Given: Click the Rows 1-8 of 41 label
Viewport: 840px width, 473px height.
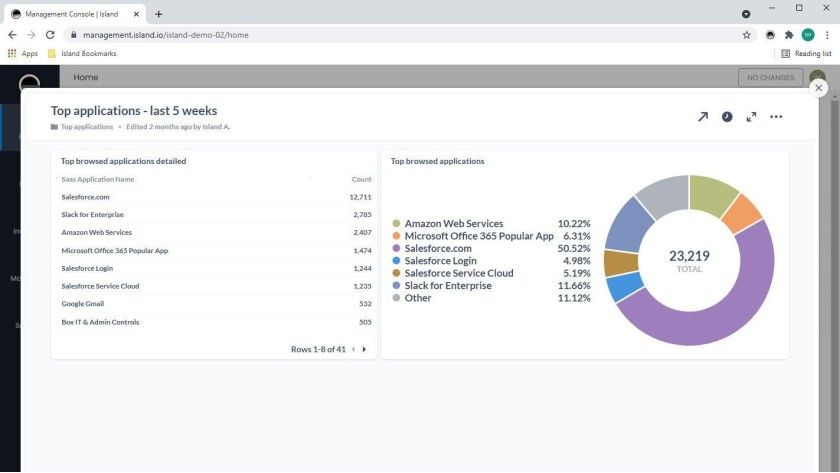Looking at the screenshot, I should (318, 349).
